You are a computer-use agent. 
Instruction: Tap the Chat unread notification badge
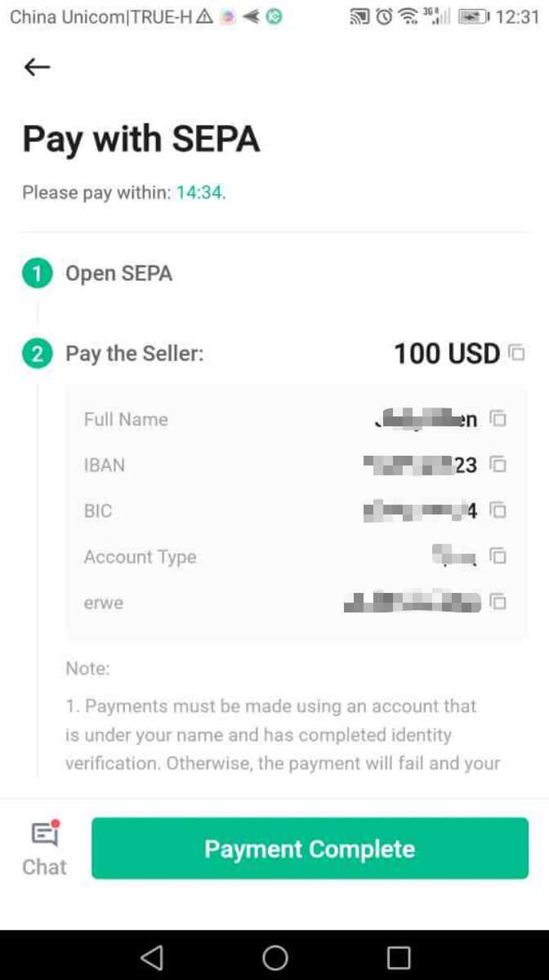[56, 823]
